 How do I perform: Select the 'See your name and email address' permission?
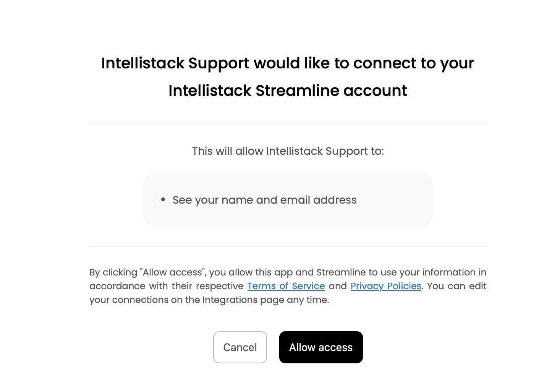pyautogui.click(x=264, y=200)
